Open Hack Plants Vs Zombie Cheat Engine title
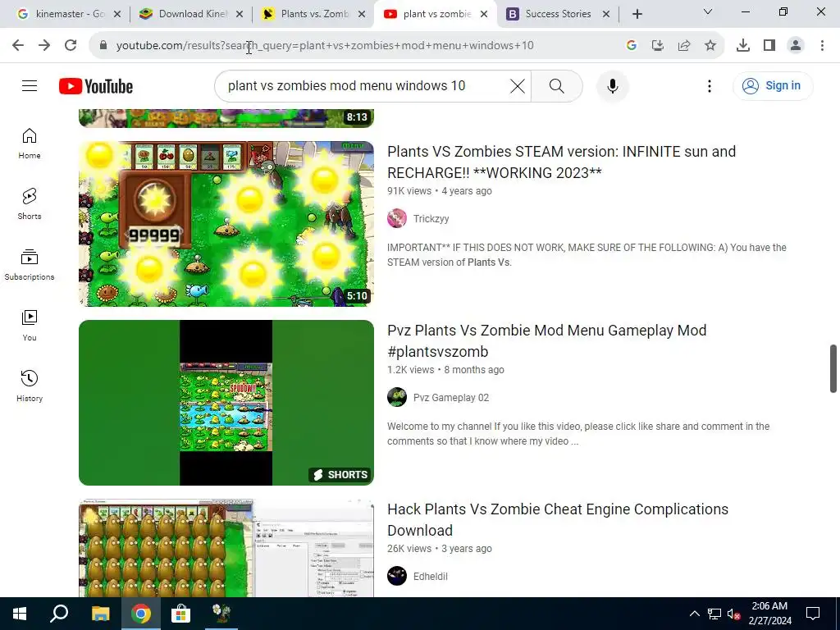840x630 pixels. click(558, 519)
